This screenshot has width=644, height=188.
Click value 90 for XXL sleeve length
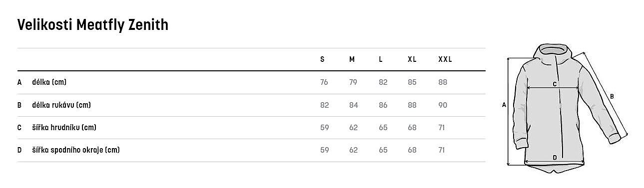point(443,105)
